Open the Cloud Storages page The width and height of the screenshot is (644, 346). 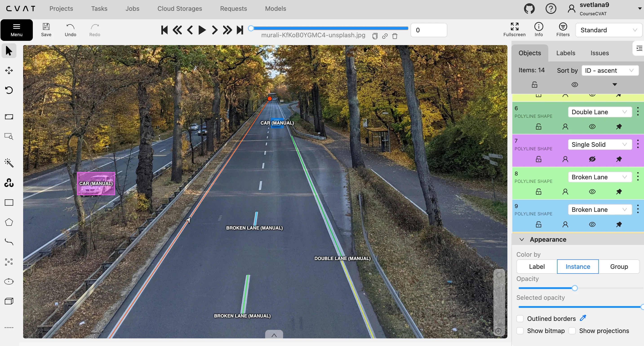(x=180, y=9)
